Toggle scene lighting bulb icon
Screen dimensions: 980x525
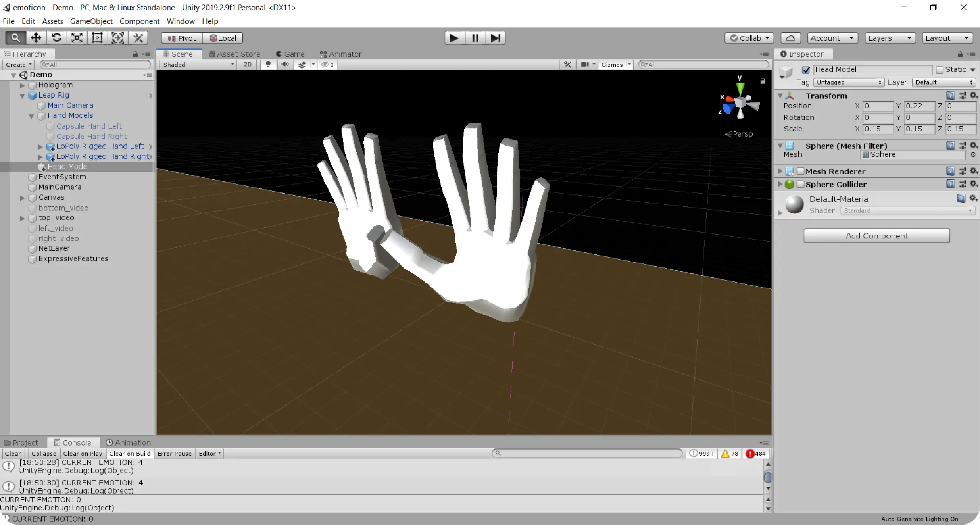coord(268,65)
